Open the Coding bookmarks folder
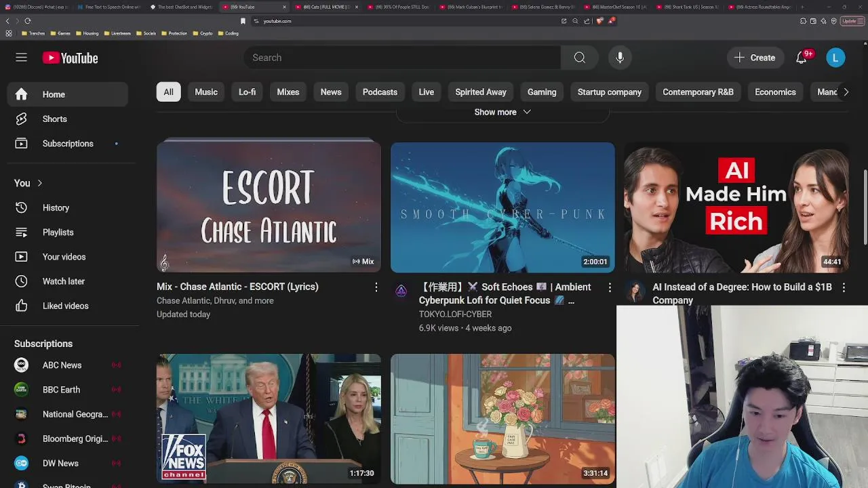This screenshot has width=868, height=488. click(228, 33)
